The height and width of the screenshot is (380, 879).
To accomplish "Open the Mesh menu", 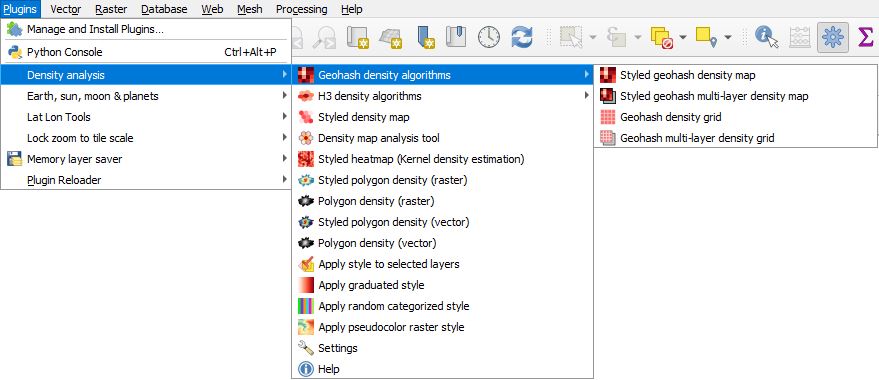I will click(x=249, y=9).
